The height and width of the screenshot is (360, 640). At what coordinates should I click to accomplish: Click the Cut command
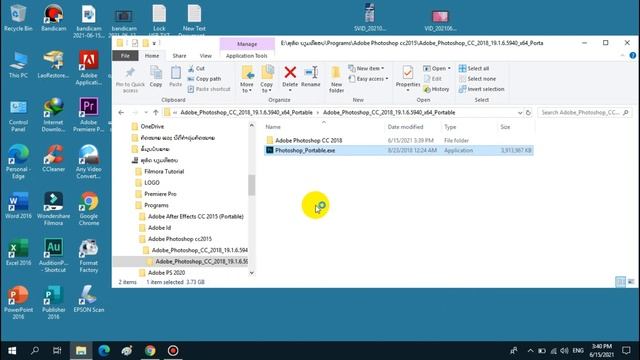pyautogui.click(x=196, y=69)
